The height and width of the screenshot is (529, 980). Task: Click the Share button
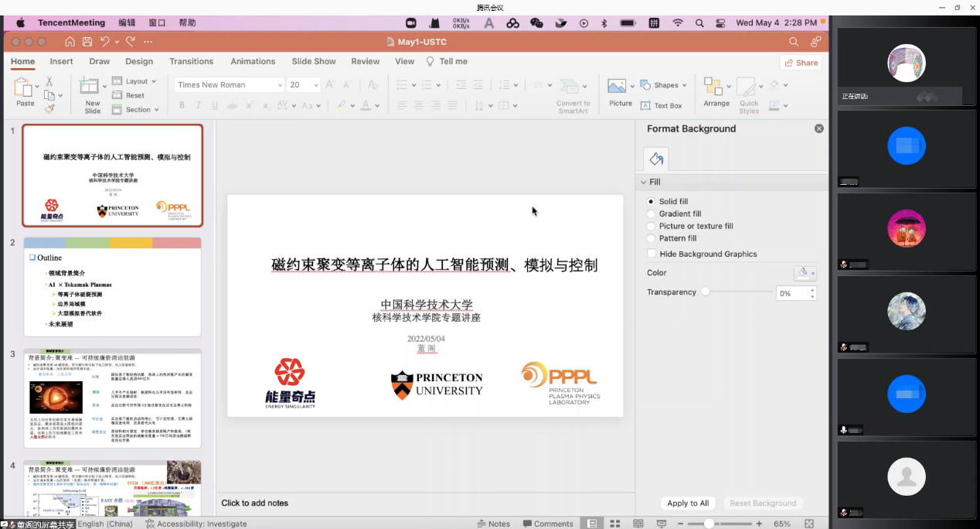coord(801,63)
